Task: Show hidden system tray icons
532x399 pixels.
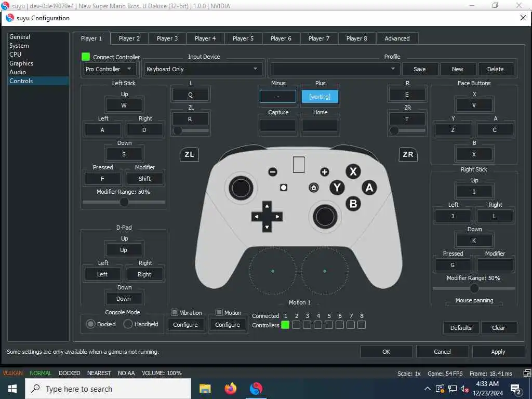Action: (x=428, y=389)
